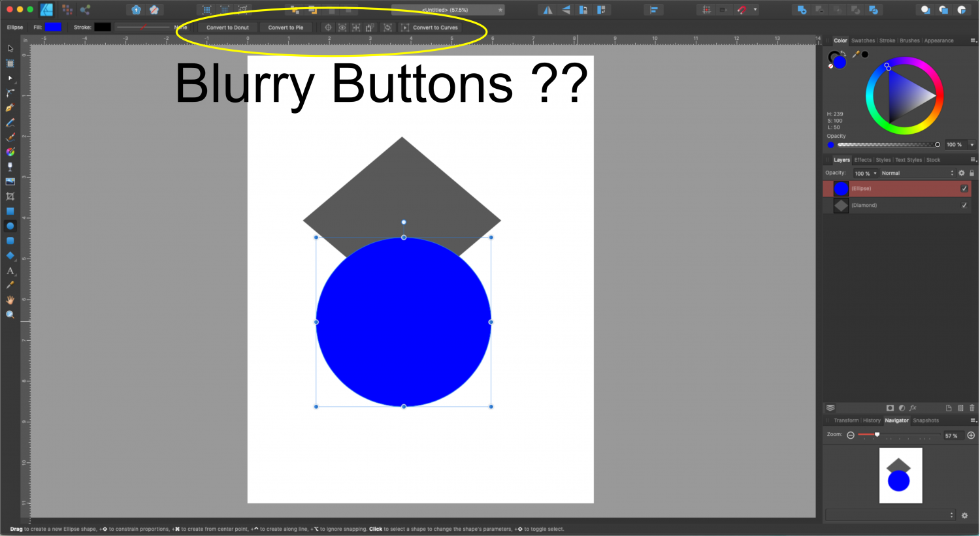Open the Normal blend mode dropdown

(917, 173)
